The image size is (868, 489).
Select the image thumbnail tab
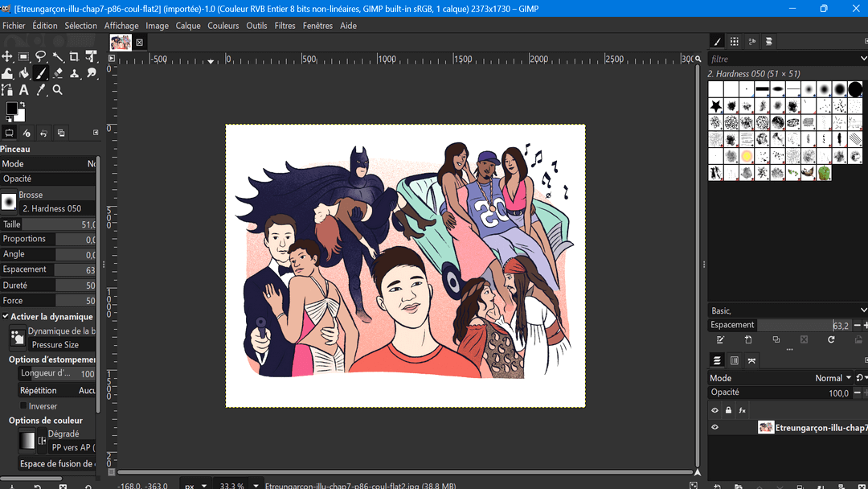[x=120, y=42]
